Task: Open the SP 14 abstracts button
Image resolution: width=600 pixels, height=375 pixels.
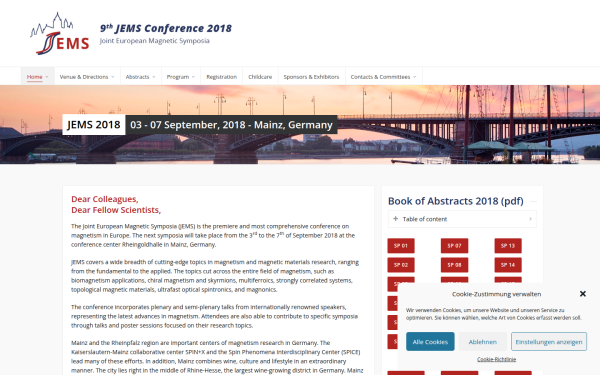Action: 508,265
